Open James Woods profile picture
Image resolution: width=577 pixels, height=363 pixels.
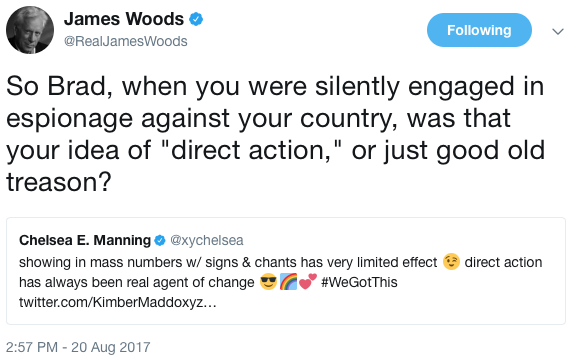30,30
